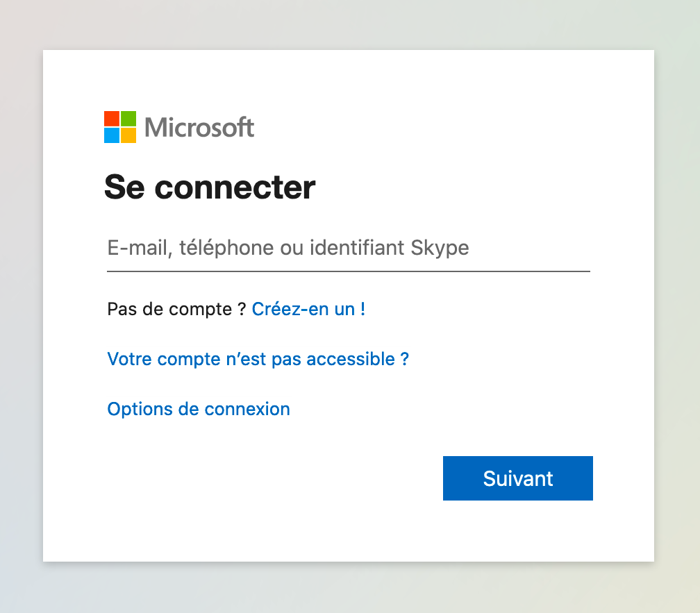The height and width of the screenshot is (613, 700).
Task: Click the "Se connecter" heading
Action: click(210, 187)
